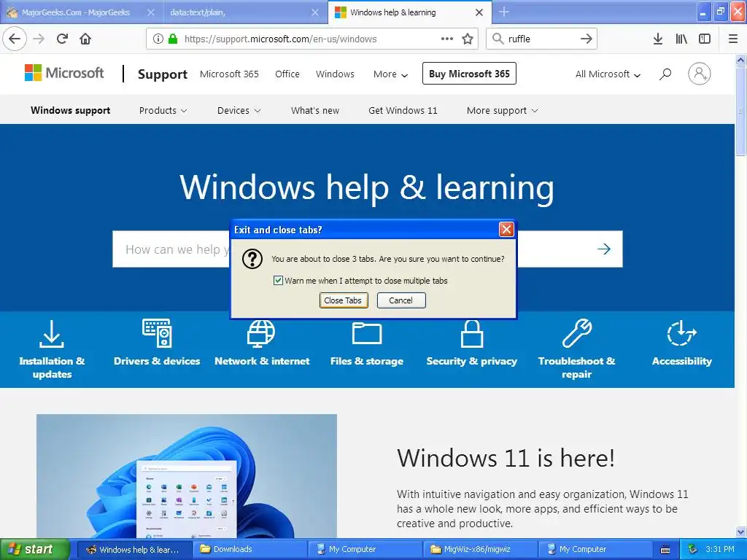The width and height of the screenshot is (747, 560).
Task: Submit help search with blue arrow
Action: tap(604, 249)
